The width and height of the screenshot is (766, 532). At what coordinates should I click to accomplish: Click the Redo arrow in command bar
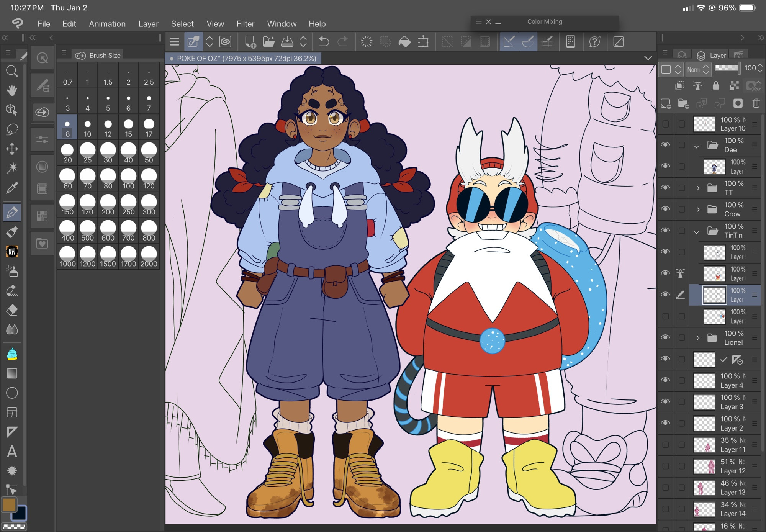(342, 41)
